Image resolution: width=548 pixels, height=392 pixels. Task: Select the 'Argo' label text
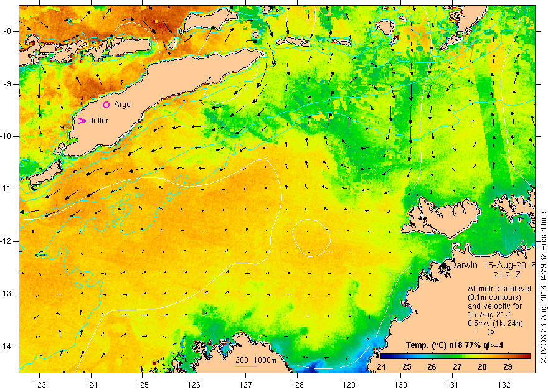(122, 105)
